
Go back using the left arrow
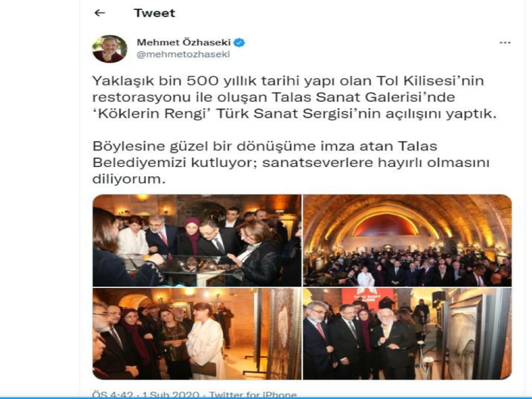(x=99, y=13)
